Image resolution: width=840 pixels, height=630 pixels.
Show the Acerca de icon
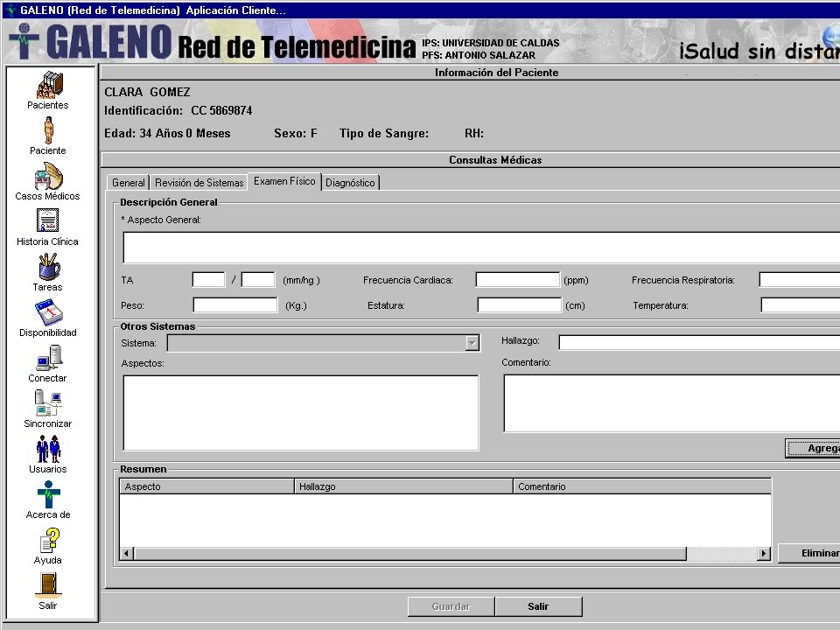pos(49,494)
